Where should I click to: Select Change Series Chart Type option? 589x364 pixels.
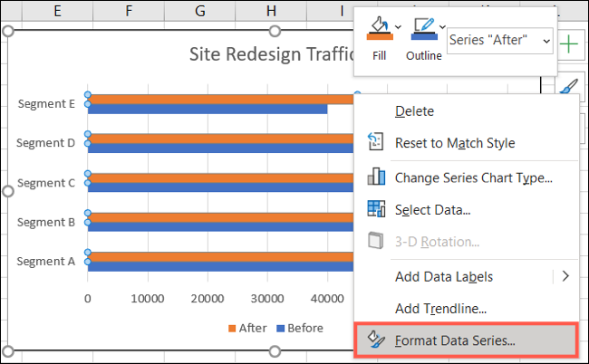coord(473,177)
